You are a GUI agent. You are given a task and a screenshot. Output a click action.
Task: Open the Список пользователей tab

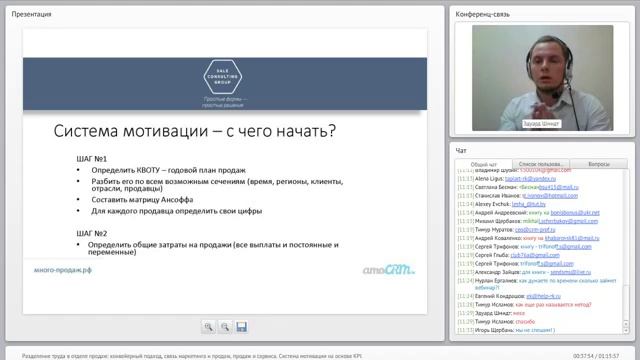(540, 164)
